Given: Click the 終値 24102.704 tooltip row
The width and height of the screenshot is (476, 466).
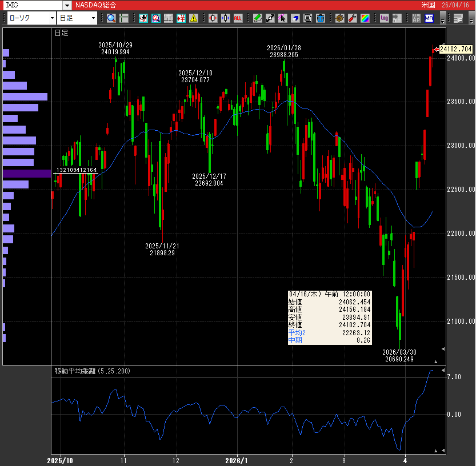Looking at the screenshot, I should [330, 325].
